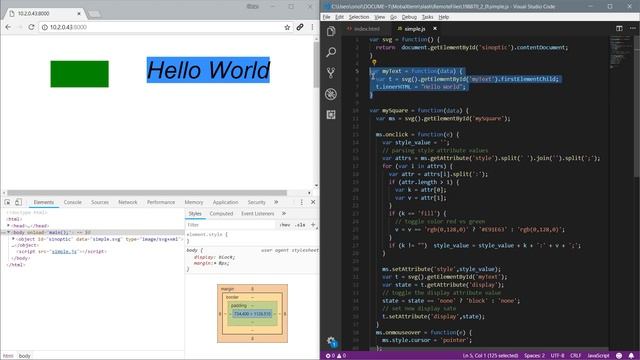
Task: Open the Explorer view in VS Code
Action: tap(331, 31)
